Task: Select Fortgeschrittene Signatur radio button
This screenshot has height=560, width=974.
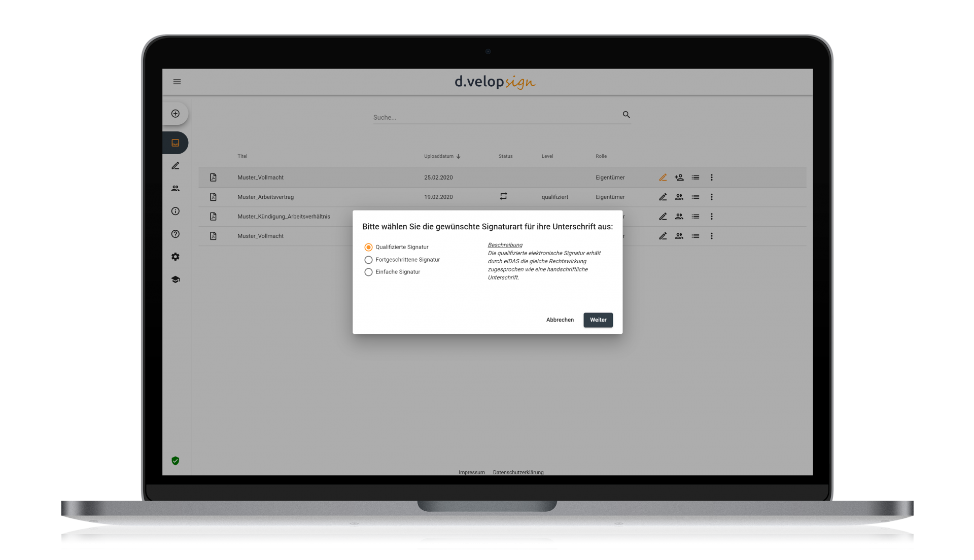Action: [368, 260]
